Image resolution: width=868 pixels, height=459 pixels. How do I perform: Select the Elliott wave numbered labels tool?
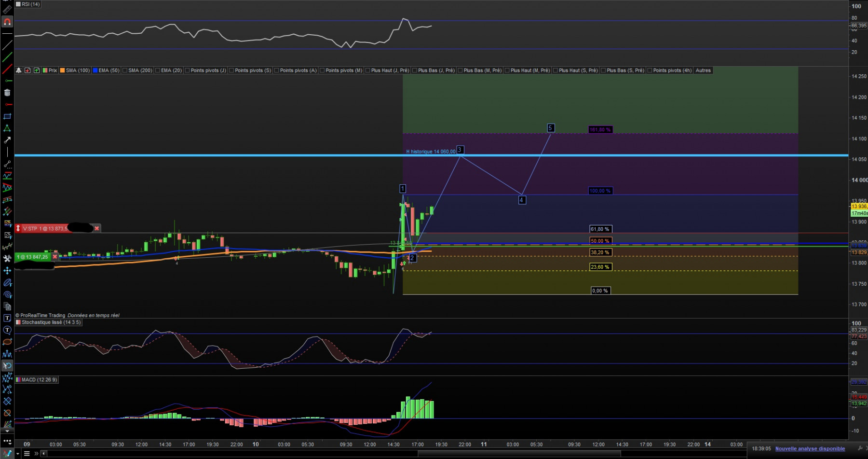tap(7, 378)
